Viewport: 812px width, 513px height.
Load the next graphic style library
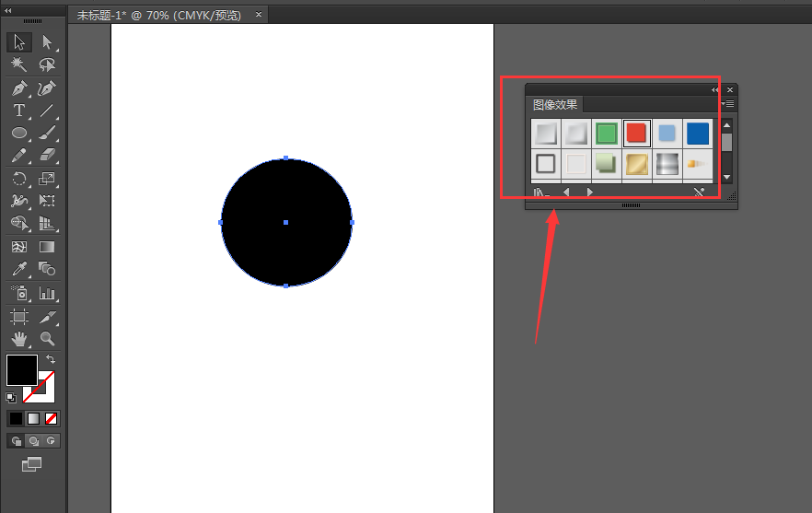click(590, 192)
